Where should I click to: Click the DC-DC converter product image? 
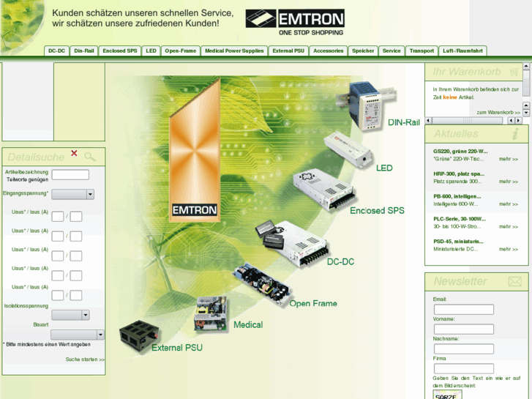click(x=292, y=243)
